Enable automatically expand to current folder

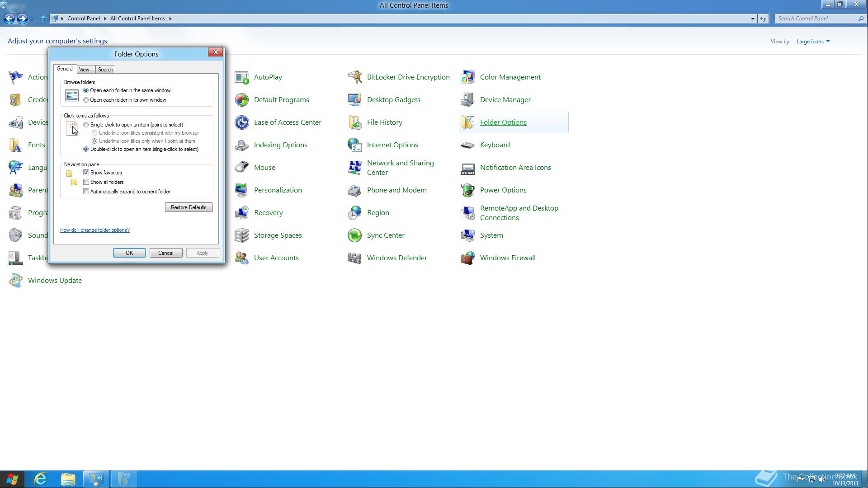click(86, 192)
